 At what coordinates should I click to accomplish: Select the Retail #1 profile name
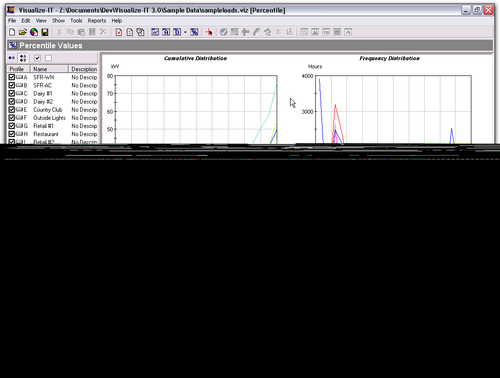[43, 126]
